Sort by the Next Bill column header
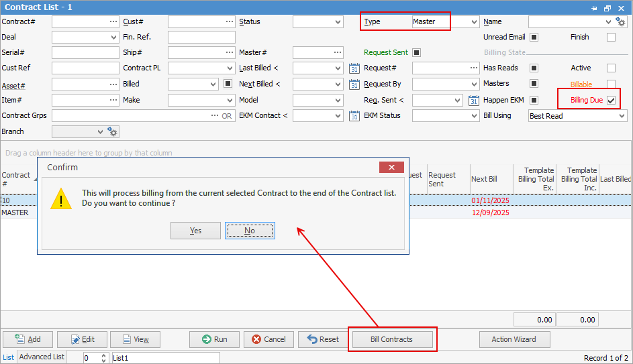Viewport: 633px width, 364px height. pyautogui.click(x=491, y=179)
